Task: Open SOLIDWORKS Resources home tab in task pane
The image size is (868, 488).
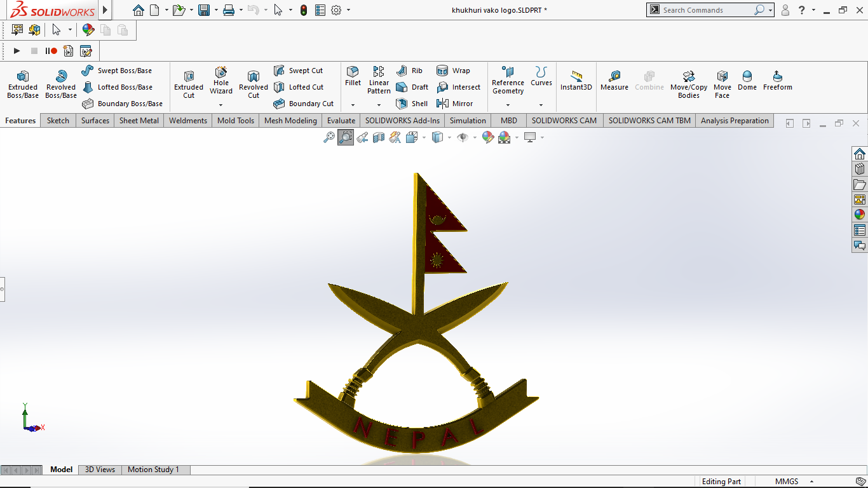Action: [860, 154]
